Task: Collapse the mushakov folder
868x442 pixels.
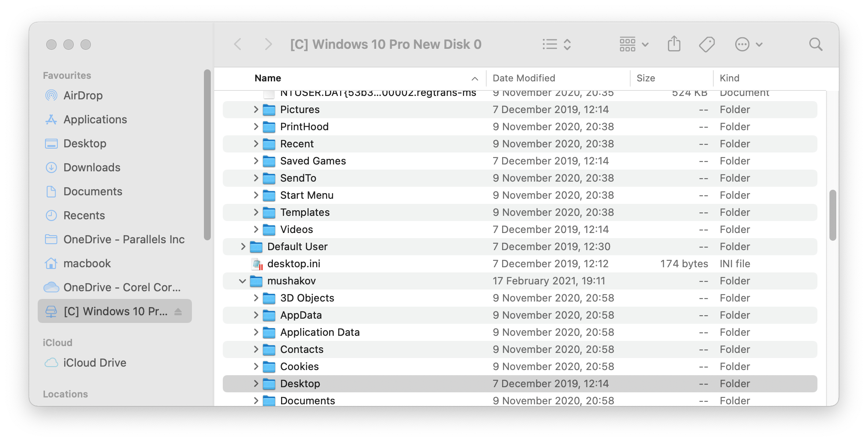Action: tap(242, 281)
